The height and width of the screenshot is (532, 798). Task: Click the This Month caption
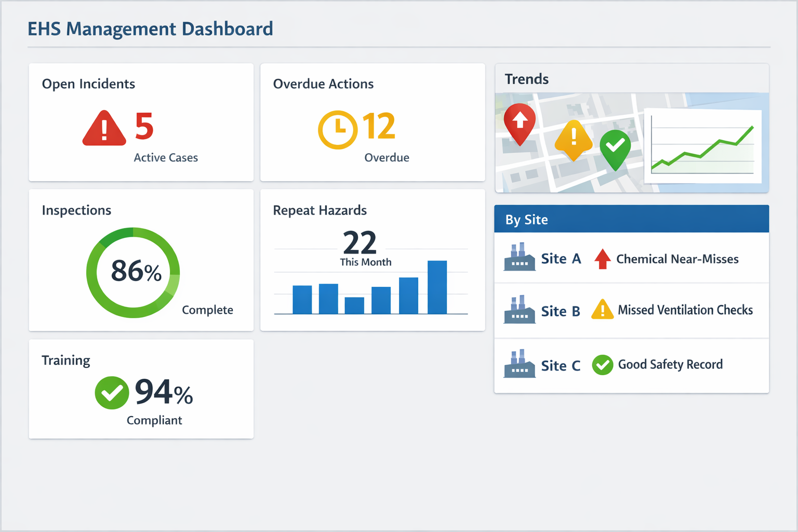click(x=366, y=262)
